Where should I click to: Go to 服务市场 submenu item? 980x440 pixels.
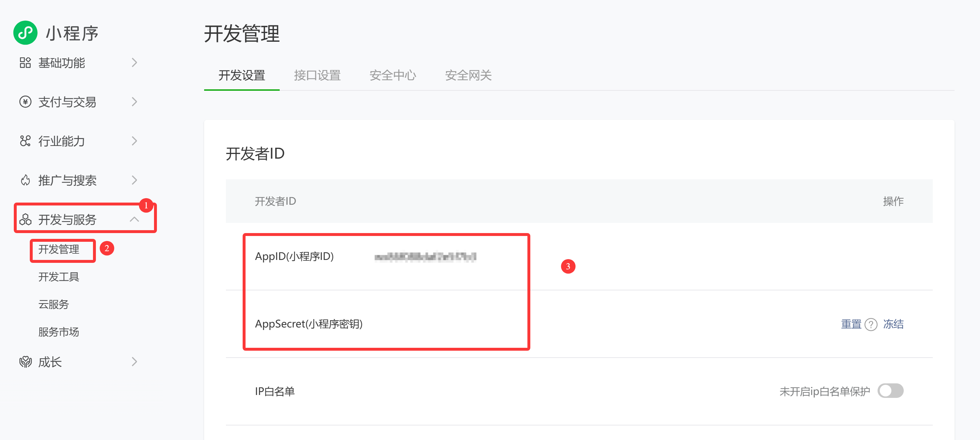coord(58,332)
